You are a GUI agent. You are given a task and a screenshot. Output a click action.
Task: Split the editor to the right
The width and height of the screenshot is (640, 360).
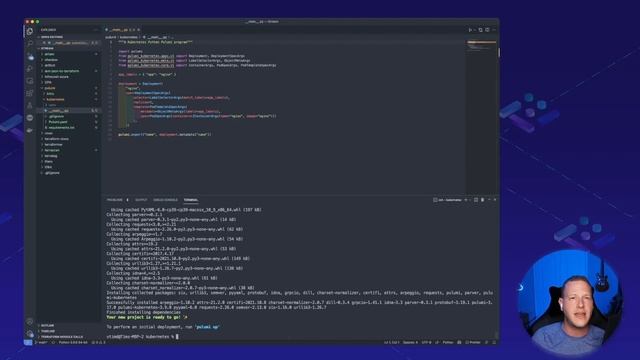pyautogui.click(x=487, y=30)
